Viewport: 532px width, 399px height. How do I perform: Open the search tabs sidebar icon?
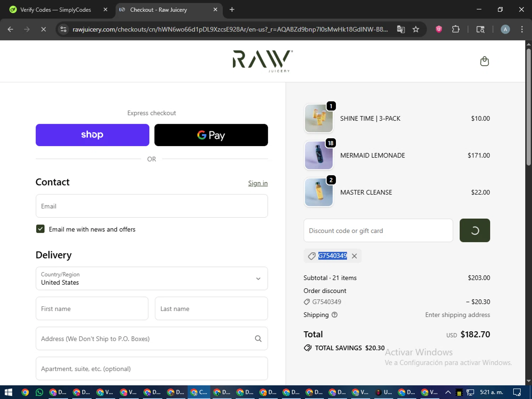[x=480, y=29]
